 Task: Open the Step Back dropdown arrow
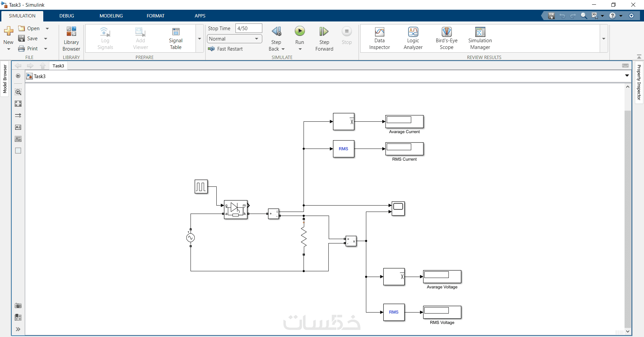click(x=283, y=49)
